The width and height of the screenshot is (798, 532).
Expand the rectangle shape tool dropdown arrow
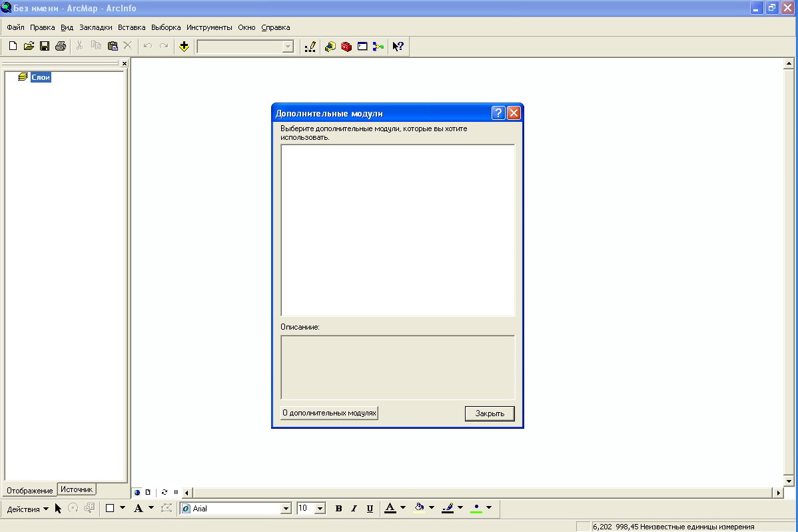[123, 507]
